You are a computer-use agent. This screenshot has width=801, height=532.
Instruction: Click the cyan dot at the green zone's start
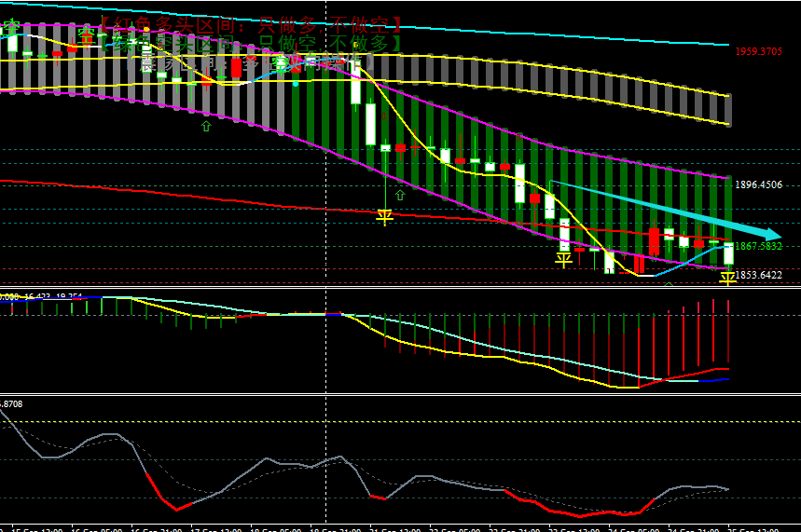[296, 84]
